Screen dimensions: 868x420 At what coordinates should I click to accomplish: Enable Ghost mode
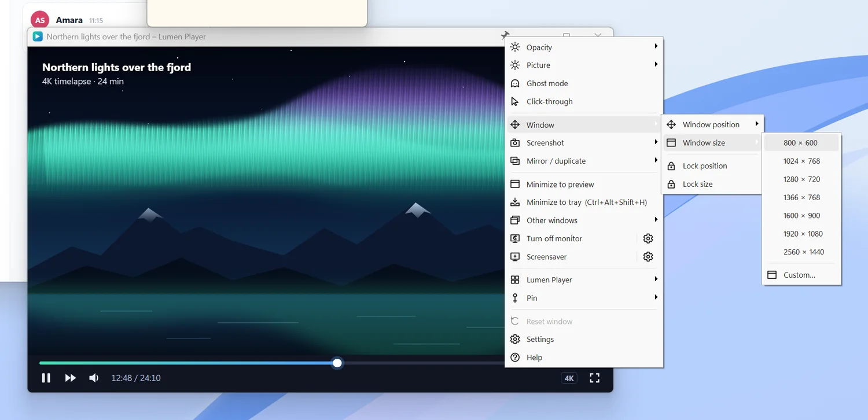pyautogui.click(x=584, y=83)
